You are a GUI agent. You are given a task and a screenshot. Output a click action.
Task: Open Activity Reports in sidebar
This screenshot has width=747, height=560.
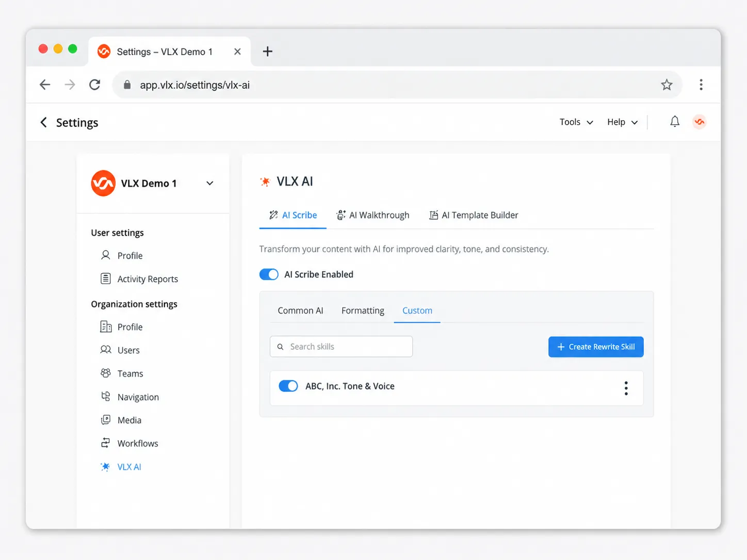click(x=148, y=279)
